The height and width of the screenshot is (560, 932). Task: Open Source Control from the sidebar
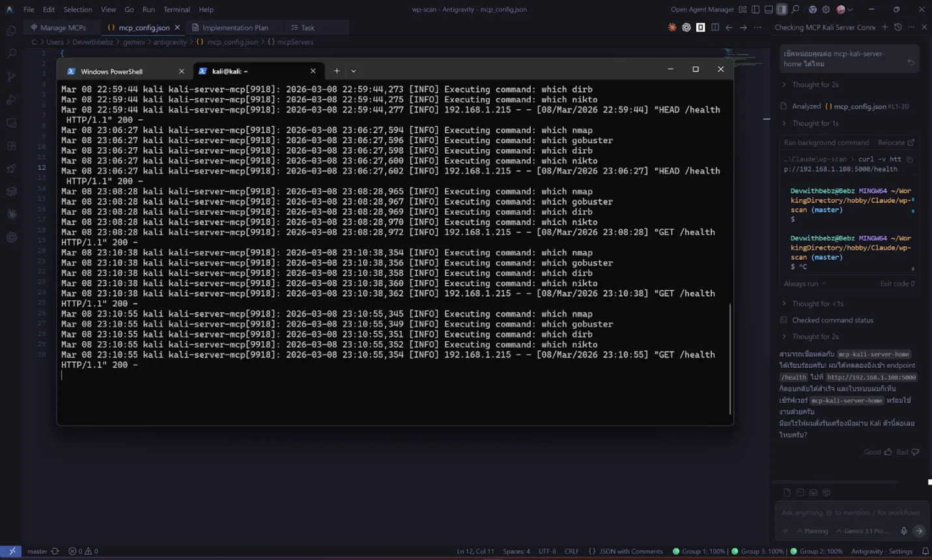tap(12, 76)
